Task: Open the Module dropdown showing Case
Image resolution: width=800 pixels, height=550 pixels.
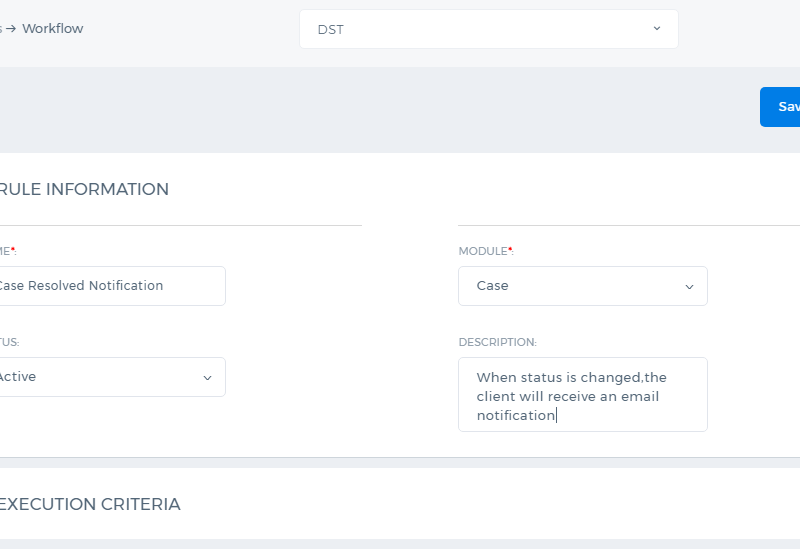Action: point(583,286)
